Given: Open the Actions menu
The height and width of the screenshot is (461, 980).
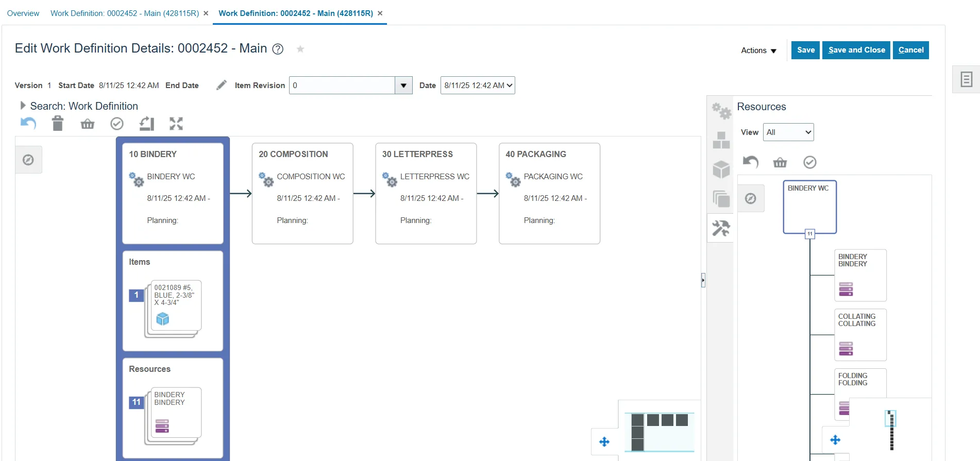Looking at the screenshot, I should [758, 50].
